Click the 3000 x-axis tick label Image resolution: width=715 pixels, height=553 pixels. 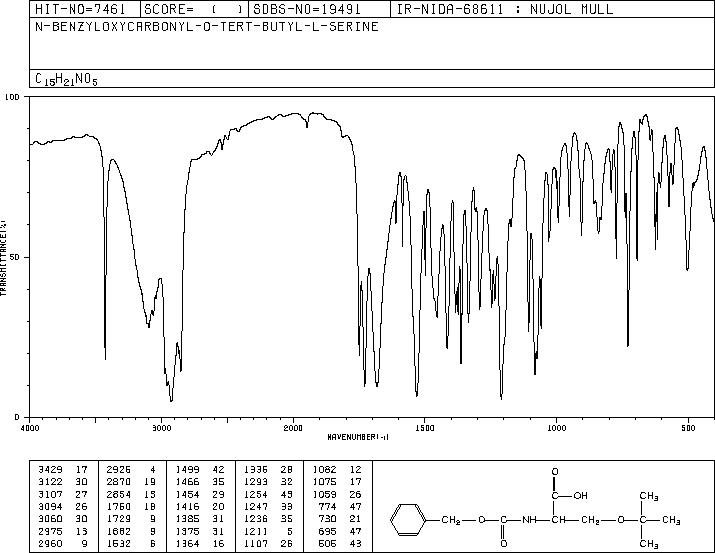coord(161,428)
